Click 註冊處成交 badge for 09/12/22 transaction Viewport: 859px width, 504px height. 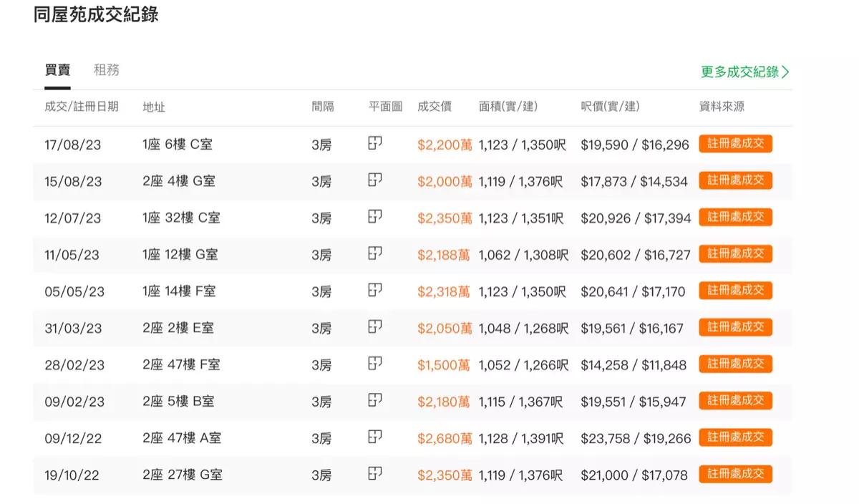tap(735, 437)
